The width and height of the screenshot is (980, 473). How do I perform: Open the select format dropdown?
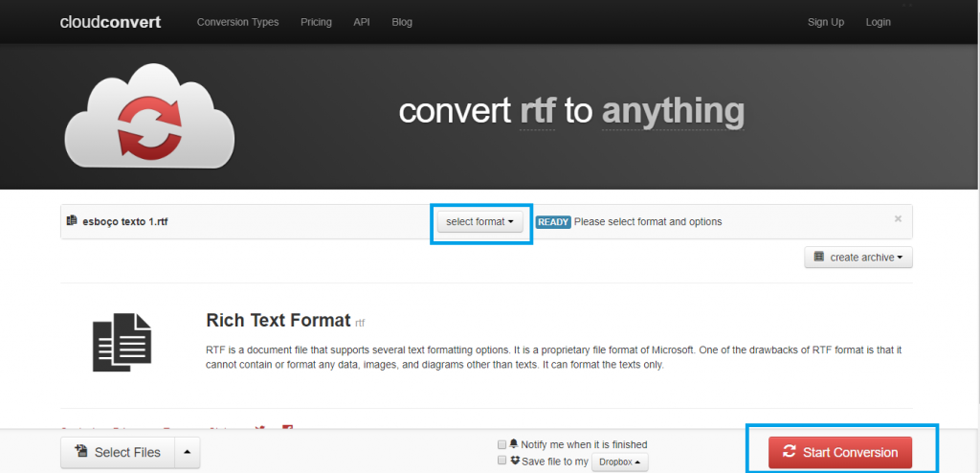click(480, 221)
